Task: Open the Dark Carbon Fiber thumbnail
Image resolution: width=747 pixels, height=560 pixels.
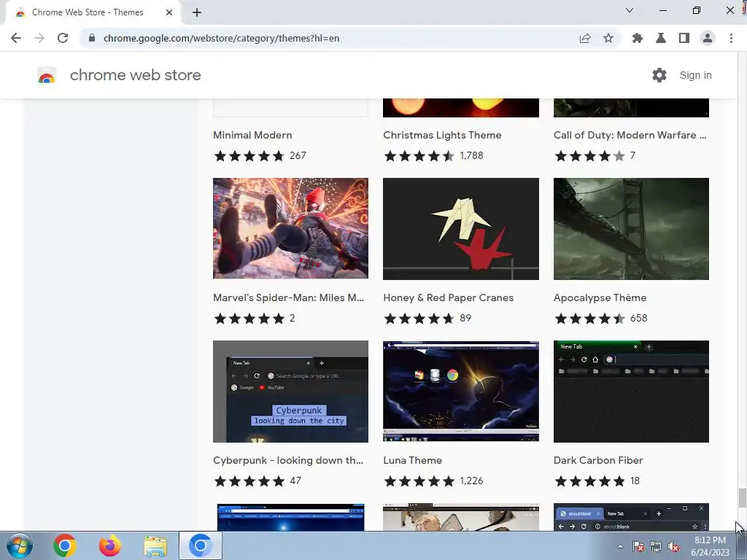Action: coord(631,392)
